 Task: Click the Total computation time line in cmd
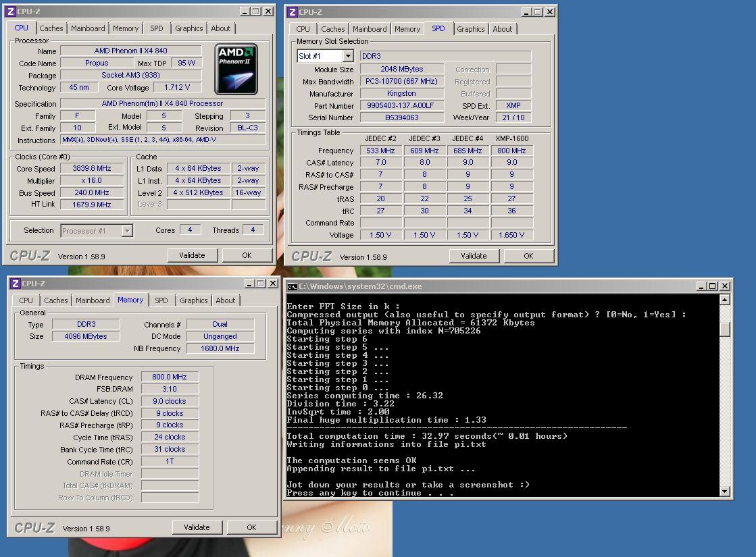click(427, 436)
